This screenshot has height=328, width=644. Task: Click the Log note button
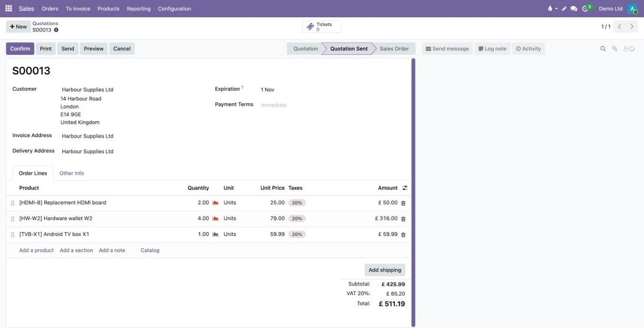coord(492,49)
